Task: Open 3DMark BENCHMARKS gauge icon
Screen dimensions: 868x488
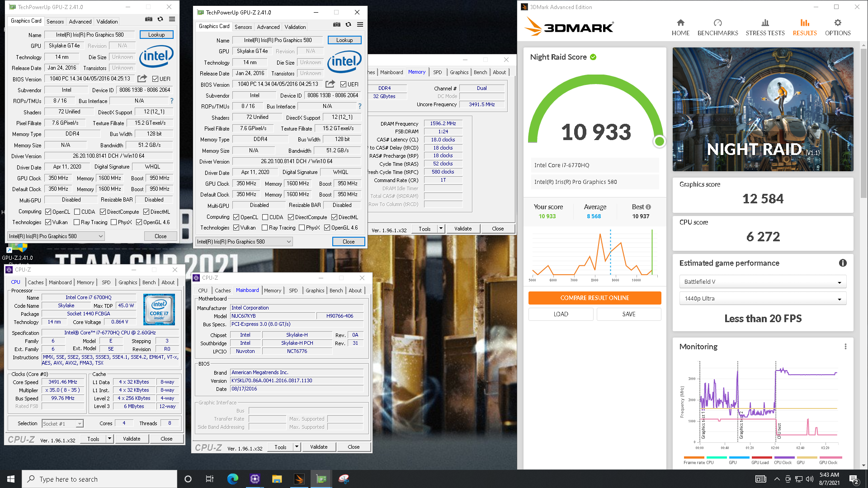Action: [717, 23]
